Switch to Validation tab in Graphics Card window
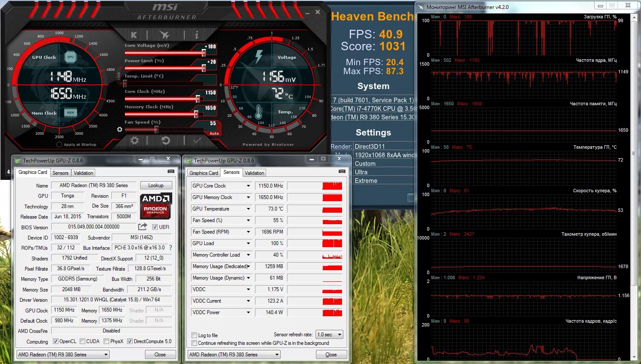 point(83,173)
